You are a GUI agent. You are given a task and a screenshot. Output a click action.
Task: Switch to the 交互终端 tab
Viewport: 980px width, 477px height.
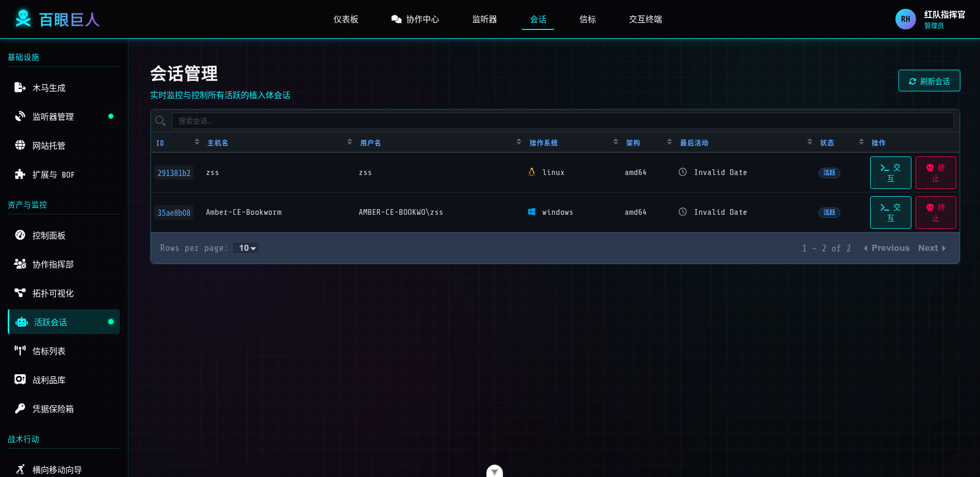pyautogui.click(x=645, y=19)
